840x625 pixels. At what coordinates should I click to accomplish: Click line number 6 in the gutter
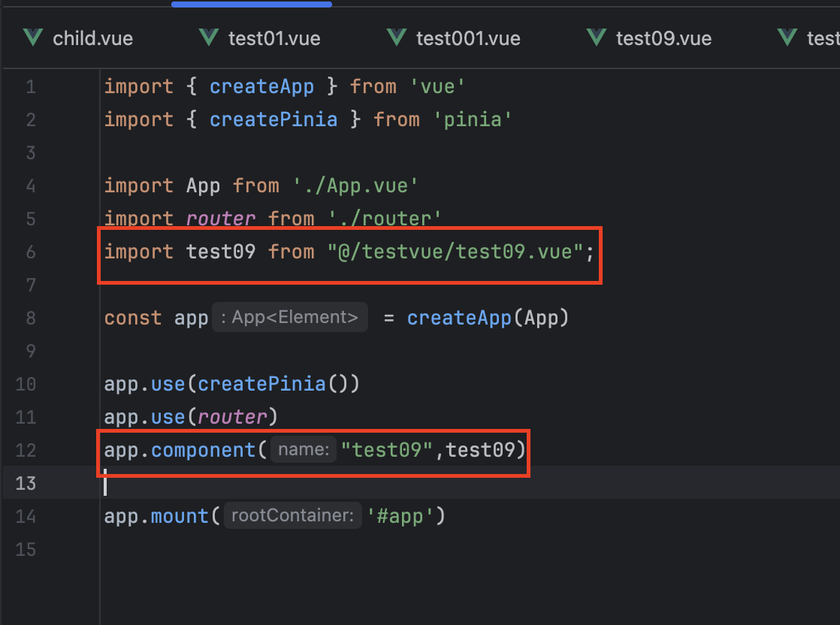(30, 252)
